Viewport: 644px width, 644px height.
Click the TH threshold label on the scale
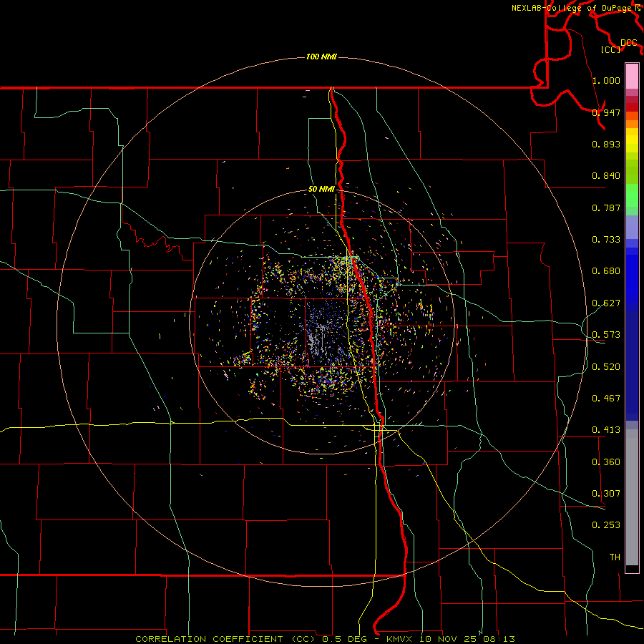pos(615,557)
